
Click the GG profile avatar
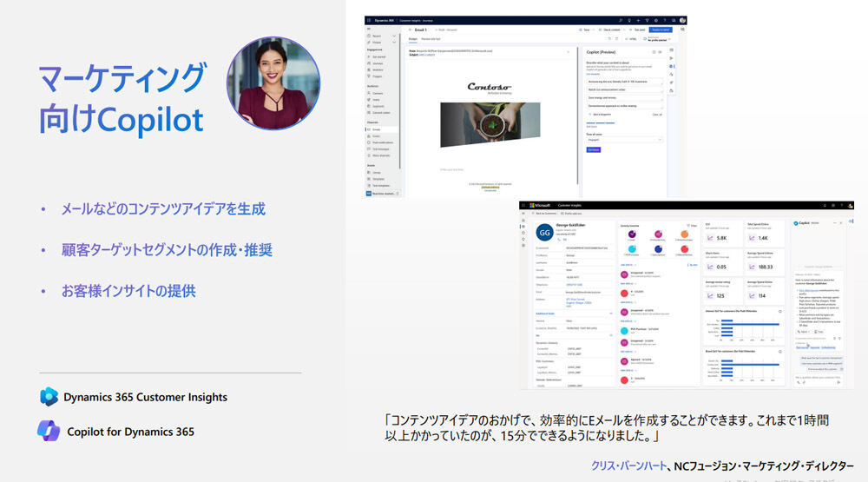tap(545, 233)
